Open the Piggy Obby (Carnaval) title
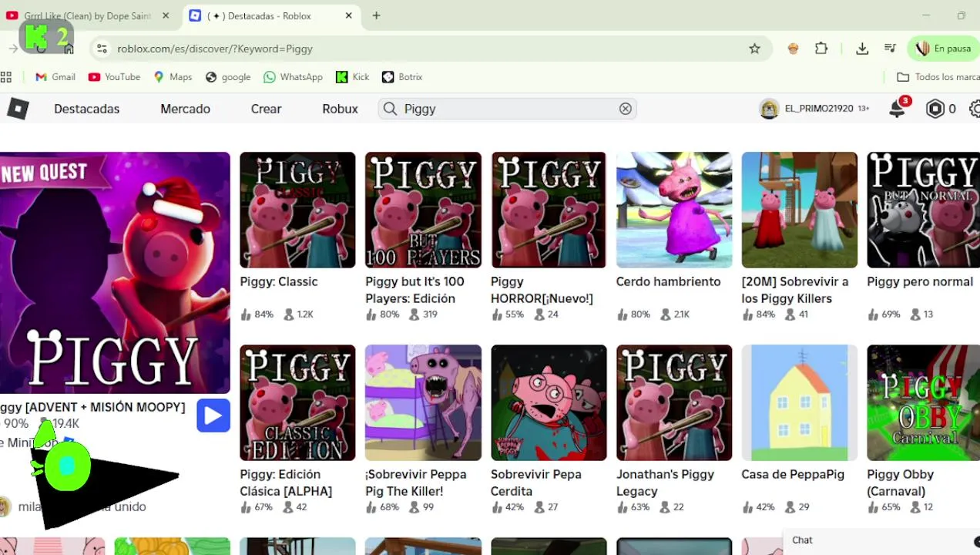This screenshot has width=980, height=555. [900, 483]
